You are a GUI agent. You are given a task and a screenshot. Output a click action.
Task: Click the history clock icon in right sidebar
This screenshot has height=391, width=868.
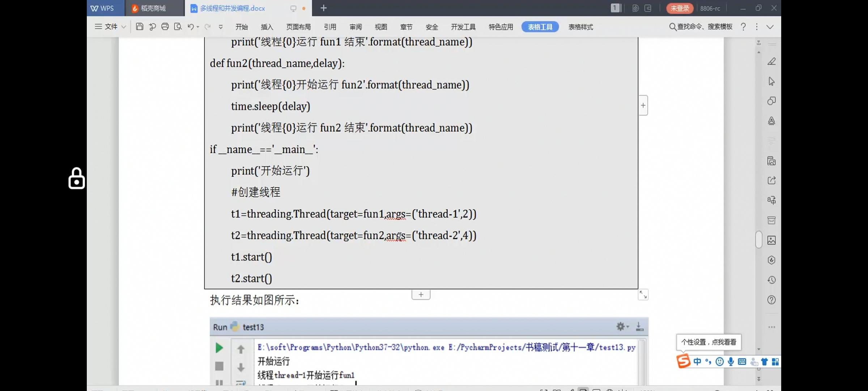point(771,280)
